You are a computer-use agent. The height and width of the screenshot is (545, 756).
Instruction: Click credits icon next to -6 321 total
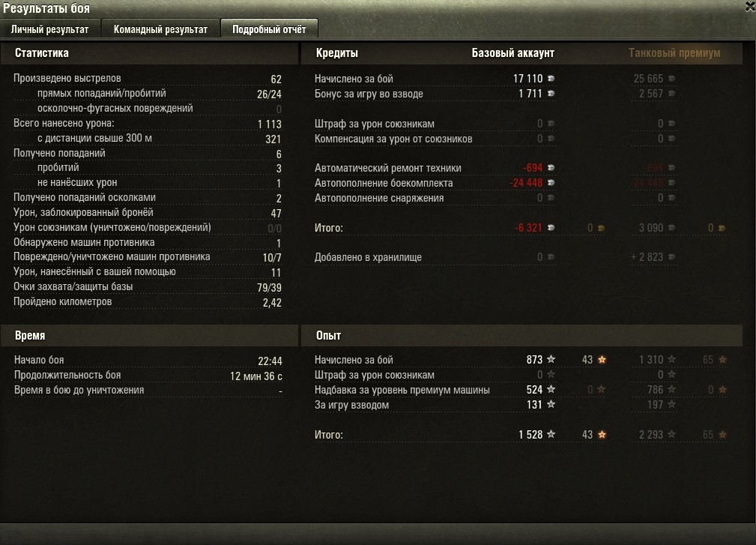(551, 227)
